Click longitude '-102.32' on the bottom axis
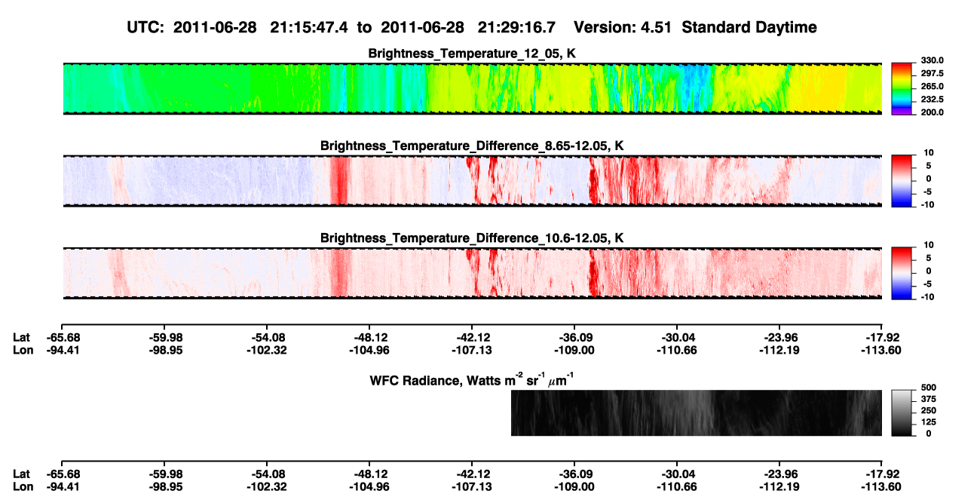This screenshot has width=980, height=503. pyautogui.click(x=267, y=486)
